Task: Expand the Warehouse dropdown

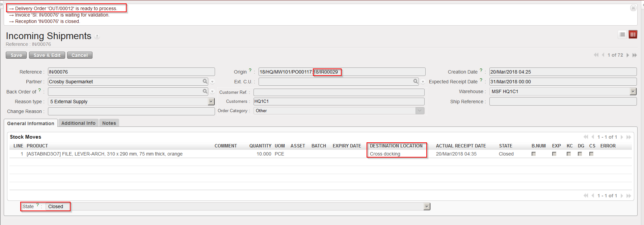Action: (x=633, y=91)
